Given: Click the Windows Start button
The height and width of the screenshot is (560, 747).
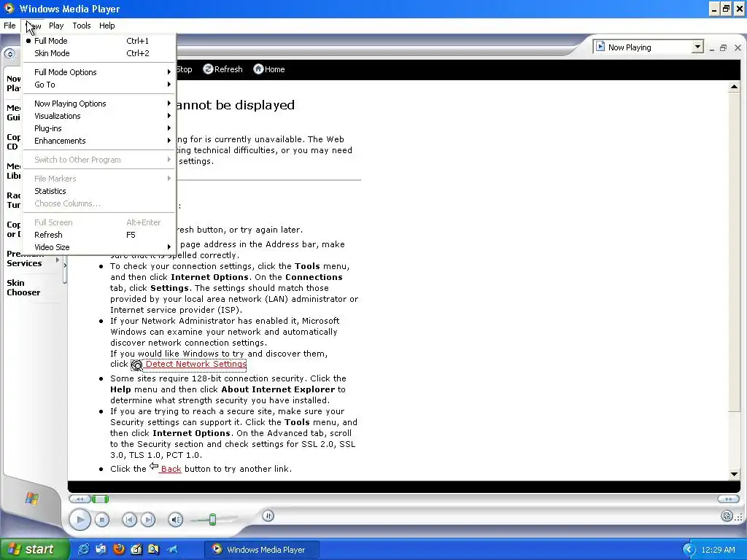Looking at the screenshot, I should [x=34, y=550].
